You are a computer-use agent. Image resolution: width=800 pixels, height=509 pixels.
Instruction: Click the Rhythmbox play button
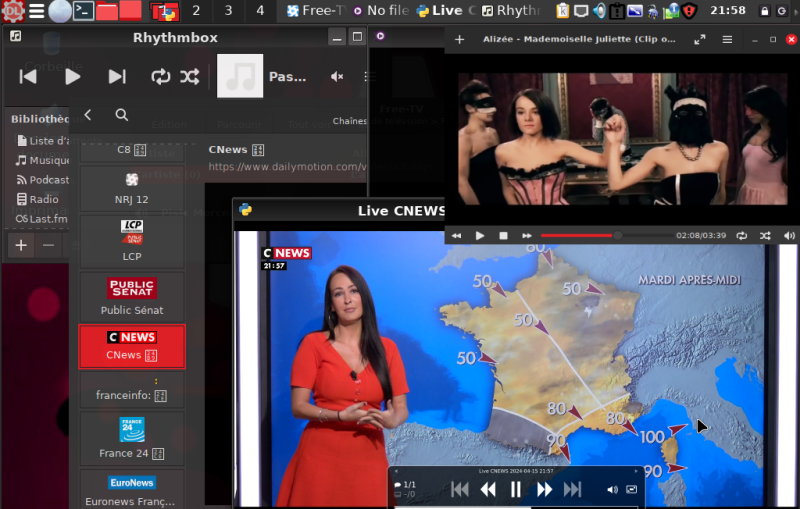(72, 77)
